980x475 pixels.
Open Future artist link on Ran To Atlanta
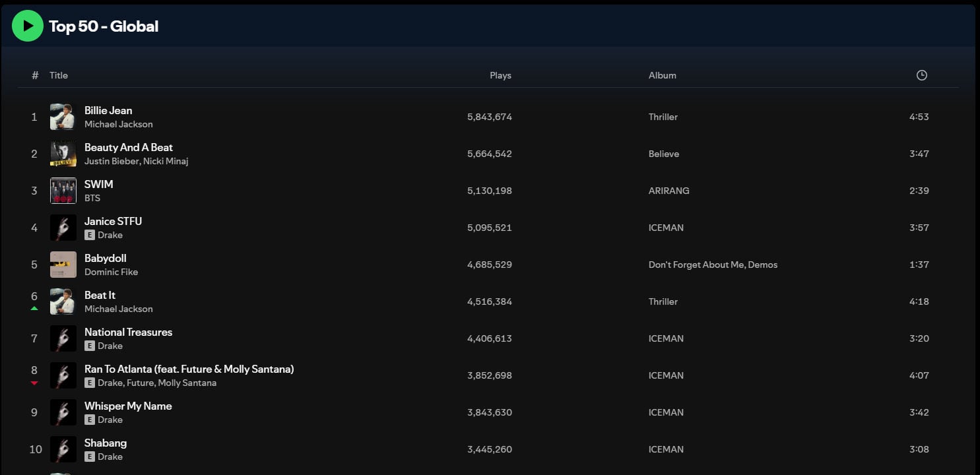pyautogui.click(x=141, y=383)
